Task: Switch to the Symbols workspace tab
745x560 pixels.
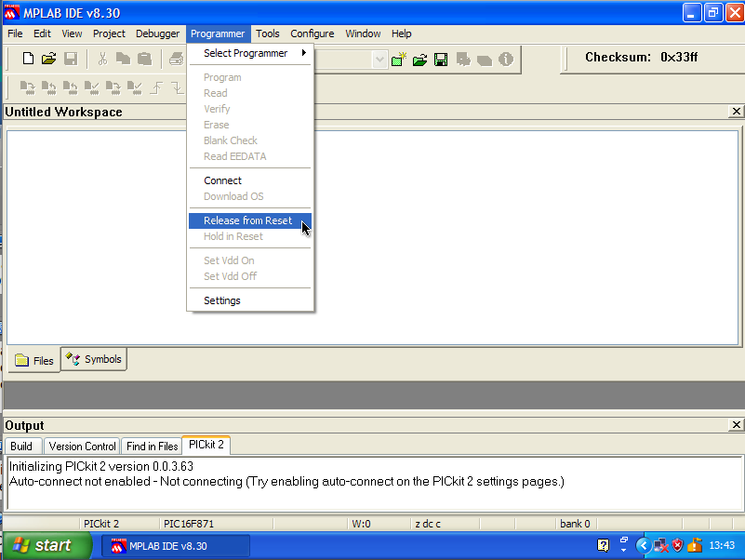Action: pos(94,359)
